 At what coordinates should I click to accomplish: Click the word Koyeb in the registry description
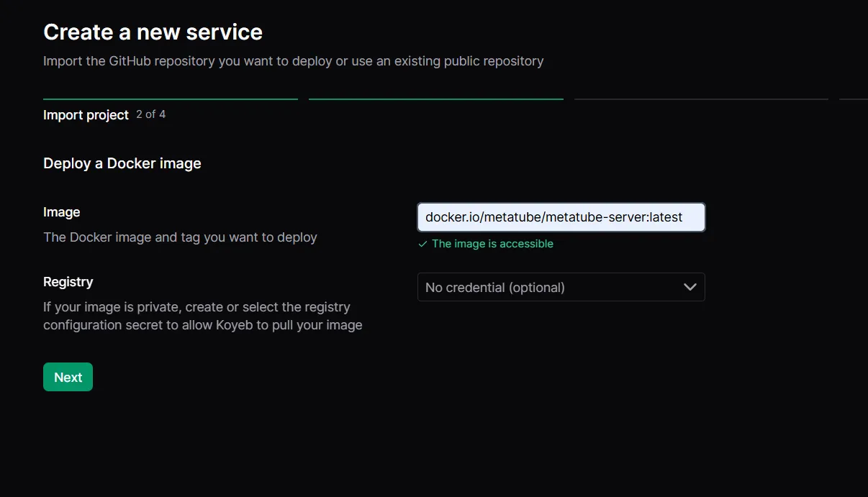coord(234,325)
